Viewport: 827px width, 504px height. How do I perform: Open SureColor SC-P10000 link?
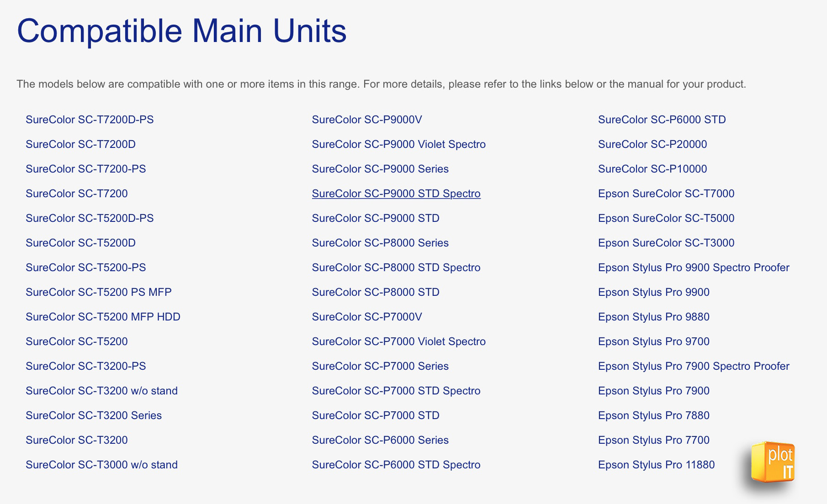652,169
